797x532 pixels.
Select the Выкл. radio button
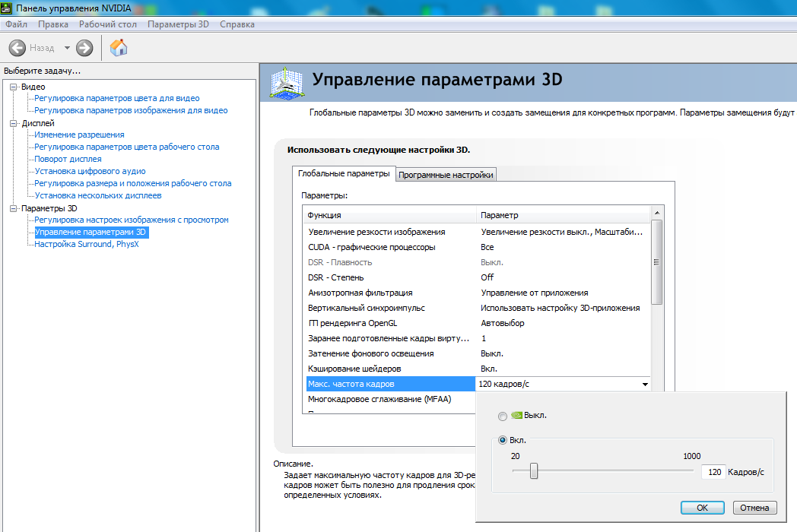[x=503, y=416]
